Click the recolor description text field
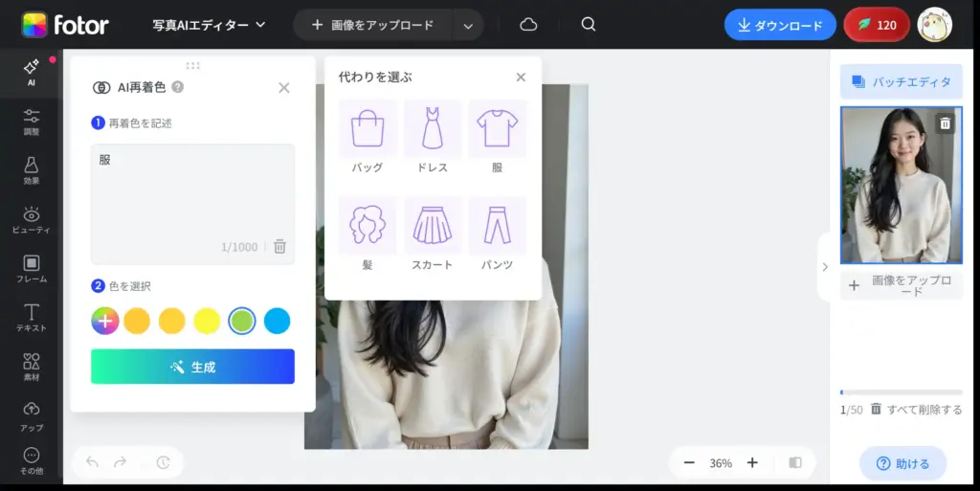Image resolution: width=980 pixels, height=491 pixels. click(192, 204)
